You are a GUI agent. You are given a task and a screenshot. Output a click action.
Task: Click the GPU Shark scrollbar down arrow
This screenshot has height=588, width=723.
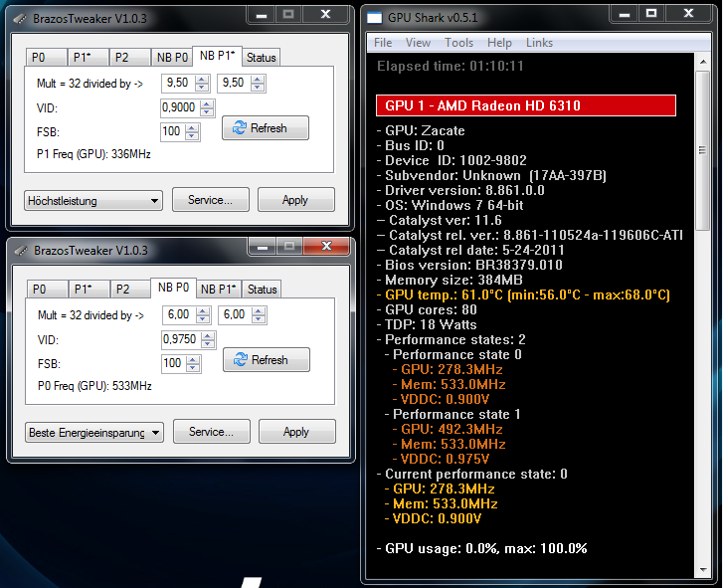click(x=703, y=570)
